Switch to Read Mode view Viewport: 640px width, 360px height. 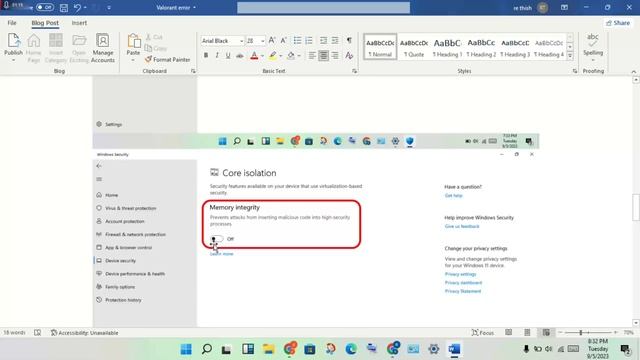(x=509, y=333)
